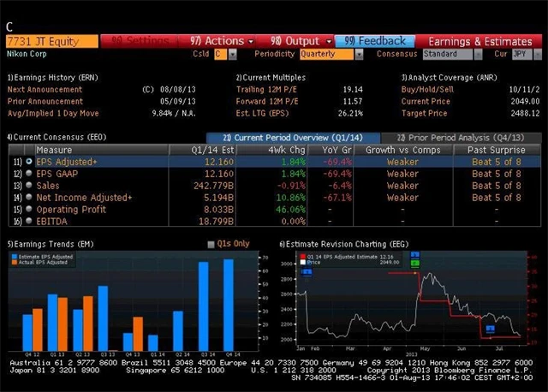Select the EPS Adjusted+ radio button

[29, 162]
